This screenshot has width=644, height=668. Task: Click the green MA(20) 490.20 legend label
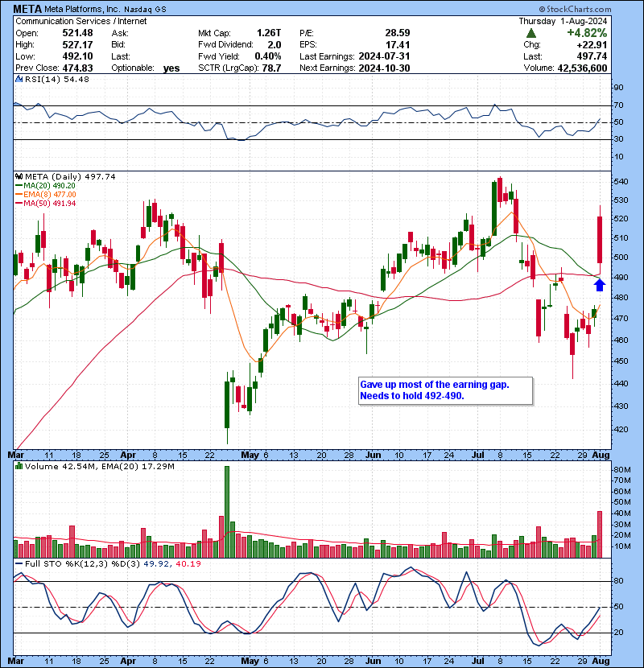pos(45,186)
